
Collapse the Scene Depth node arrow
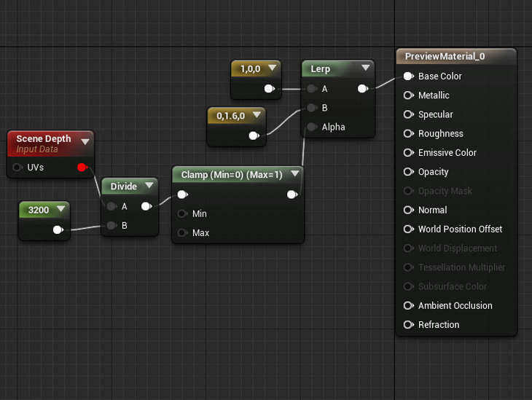pyautogui.click(x=85, y=141)
